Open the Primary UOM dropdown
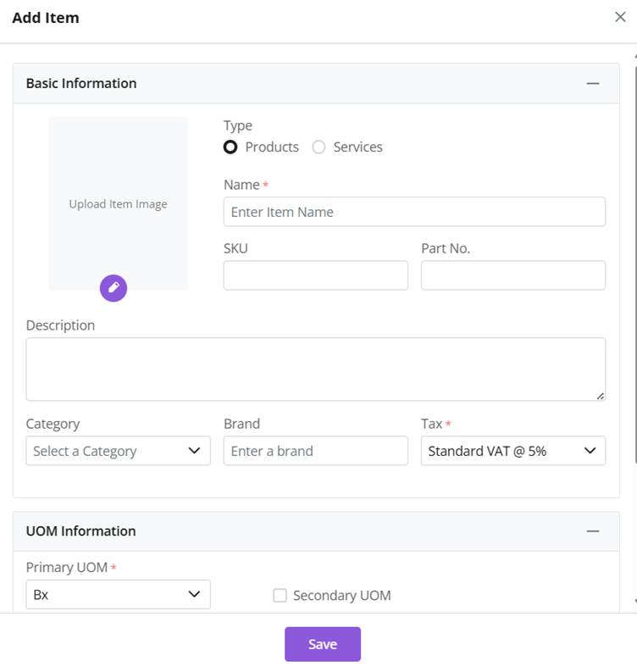637x672 pixels. [118, 595]
